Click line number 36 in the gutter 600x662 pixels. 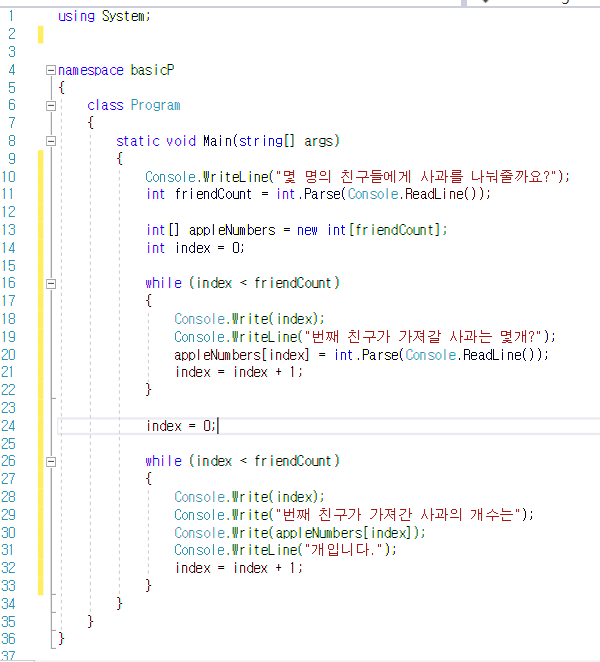(x=8, y=639)
